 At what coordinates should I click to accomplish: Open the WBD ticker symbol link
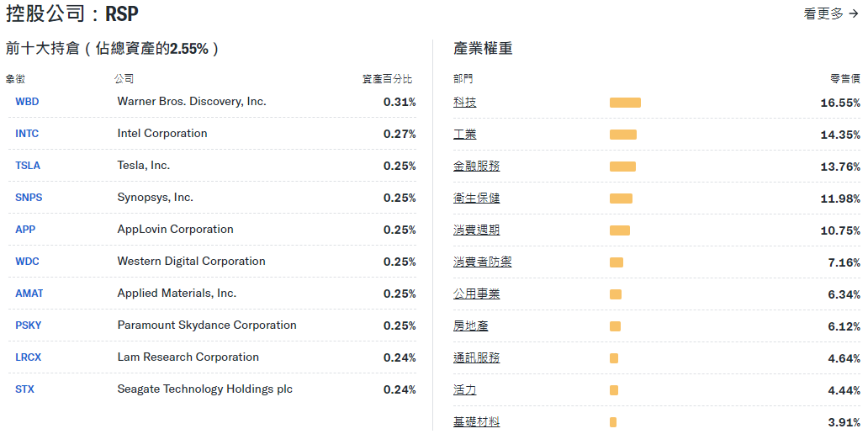(x=27, y=102)
